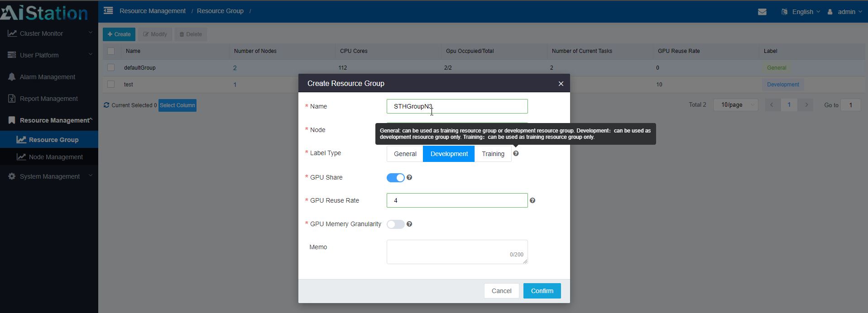
Task: Select the Training label type
Action: coord(493,154)
